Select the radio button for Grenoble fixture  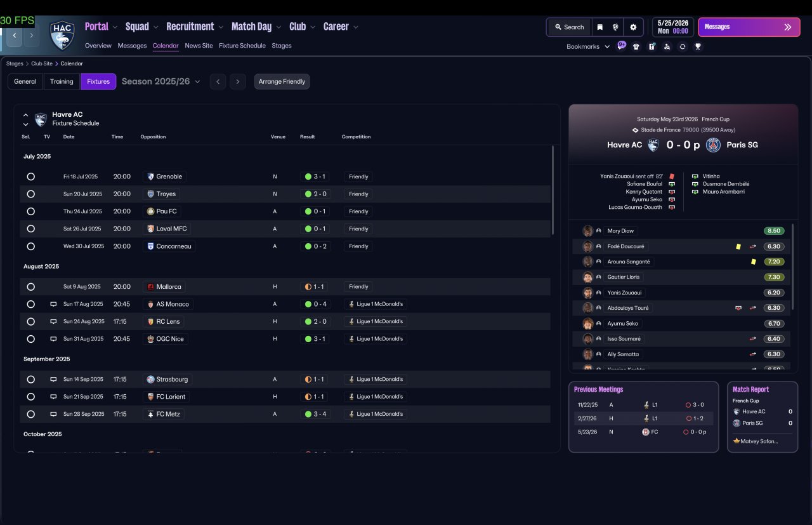30,176
